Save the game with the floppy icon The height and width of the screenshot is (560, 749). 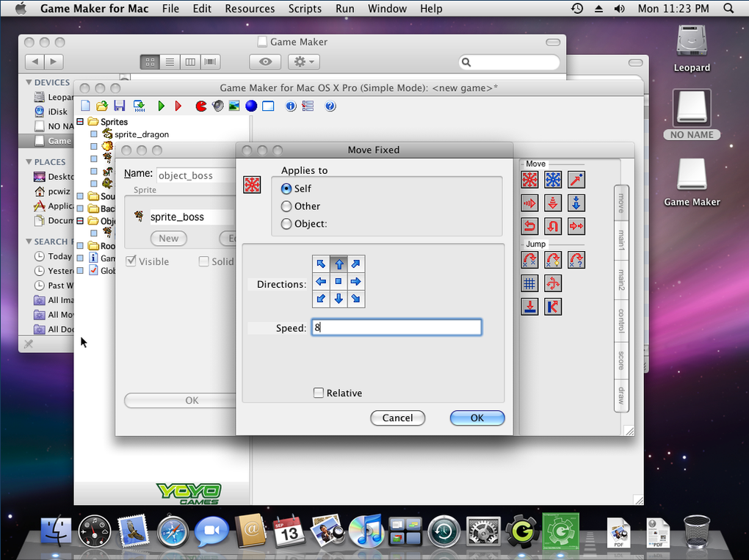120,106
